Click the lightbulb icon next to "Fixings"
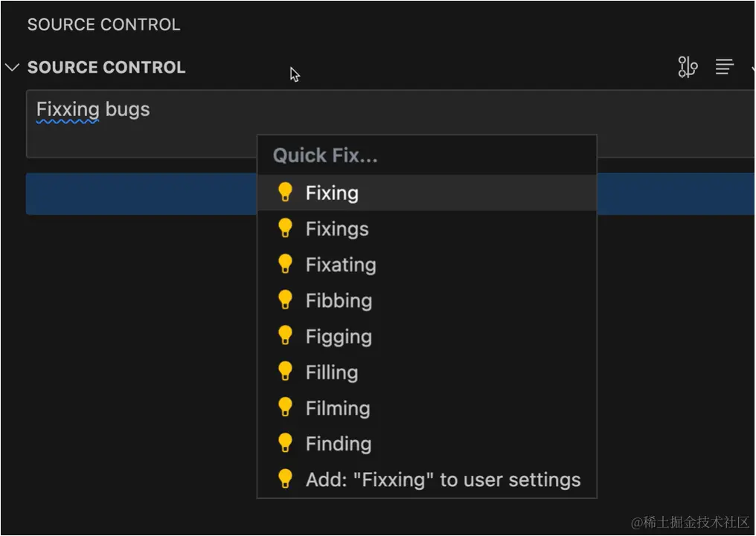756x536 pixels. [x=285, y=228]
